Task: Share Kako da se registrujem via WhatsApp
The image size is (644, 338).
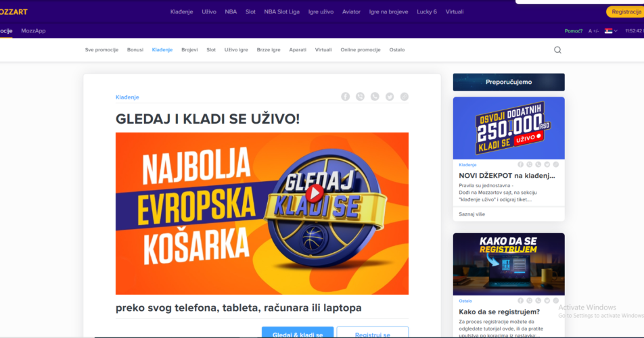Action: pos(538,301)
